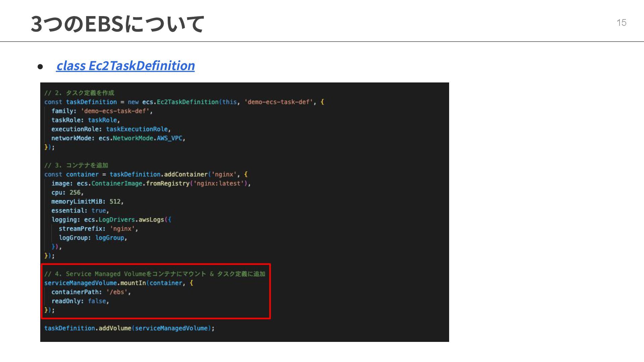This screenshot has width=644, height=362.
Task: Click 'taskExecutionRole' value in the code
Action: 137,129
